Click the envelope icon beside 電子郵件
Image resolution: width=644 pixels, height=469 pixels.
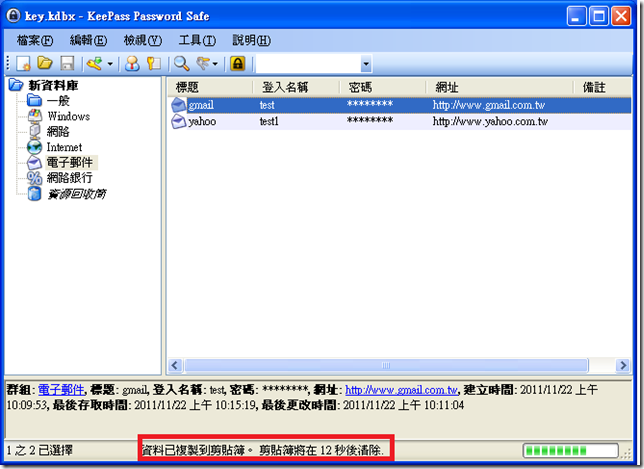click(34, 163)
